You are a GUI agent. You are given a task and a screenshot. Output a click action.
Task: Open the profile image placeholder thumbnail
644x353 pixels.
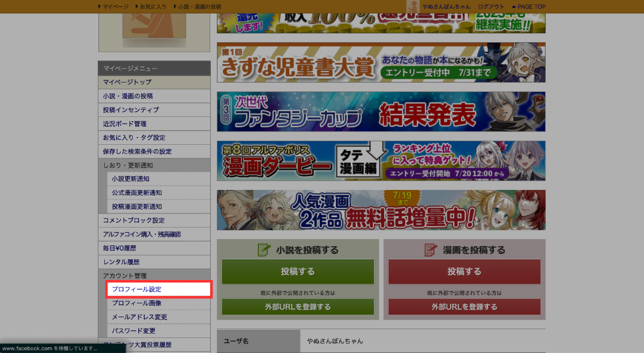point(154,25)
